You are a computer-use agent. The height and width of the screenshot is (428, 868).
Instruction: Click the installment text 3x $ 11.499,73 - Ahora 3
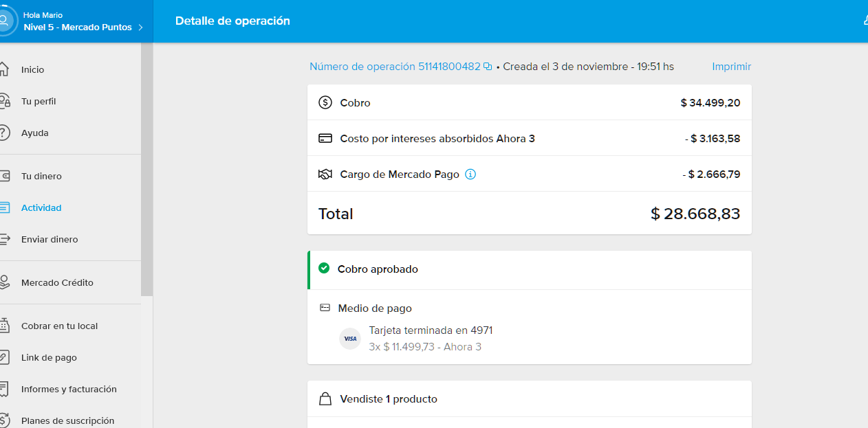coord(425,347)
